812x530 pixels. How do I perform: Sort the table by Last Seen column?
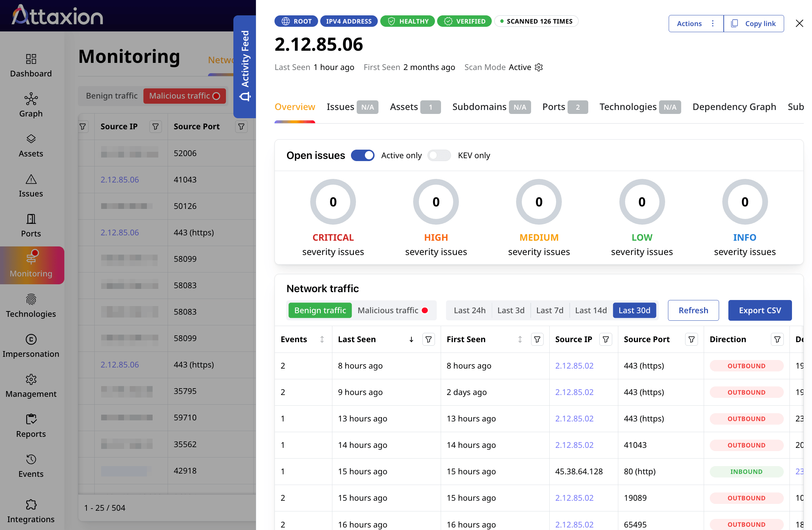411,339
